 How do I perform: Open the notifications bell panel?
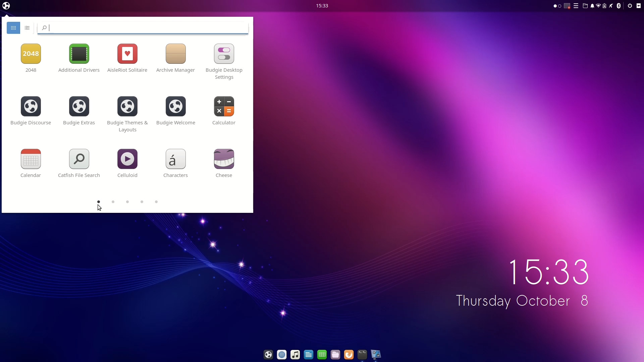coord(592,6)
